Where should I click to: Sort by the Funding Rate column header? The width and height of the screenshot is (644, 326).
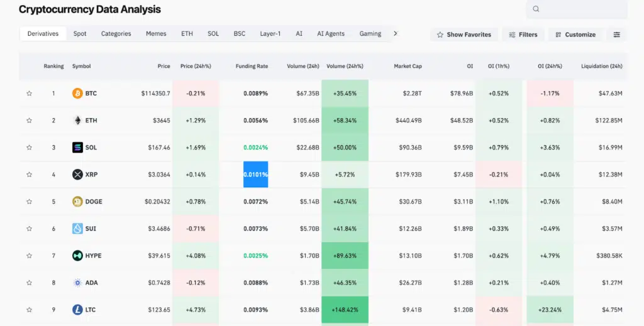[252, 66]
